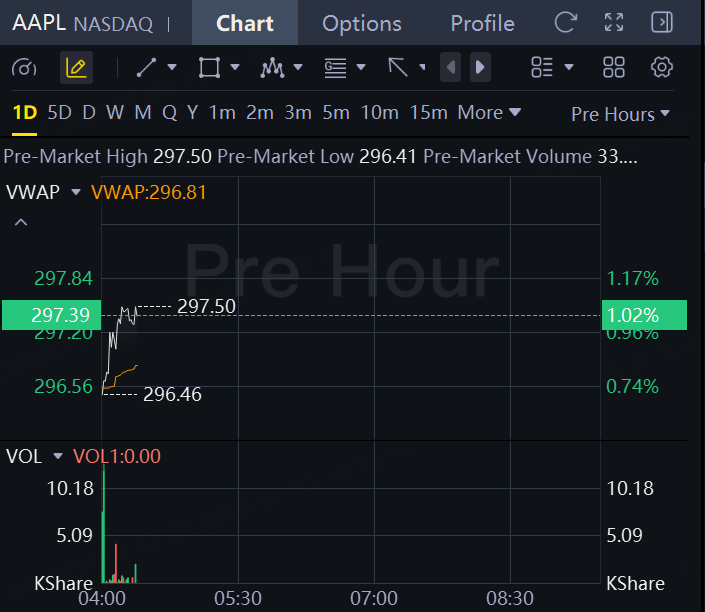Click the 296.46 low marker label

(x=172, y=394)
